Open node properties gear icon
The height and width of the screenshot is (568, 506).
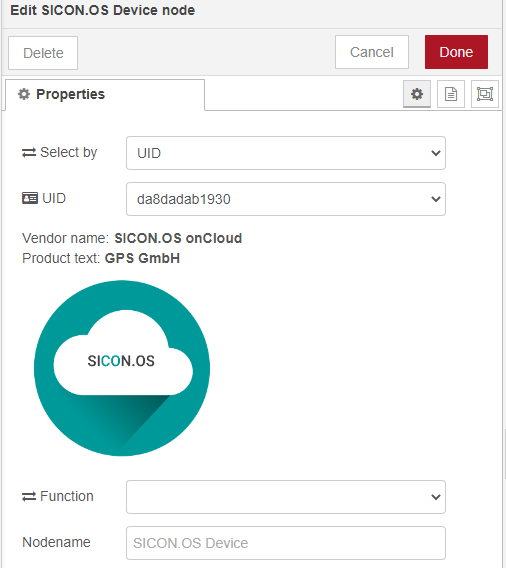tap(417, 94)
